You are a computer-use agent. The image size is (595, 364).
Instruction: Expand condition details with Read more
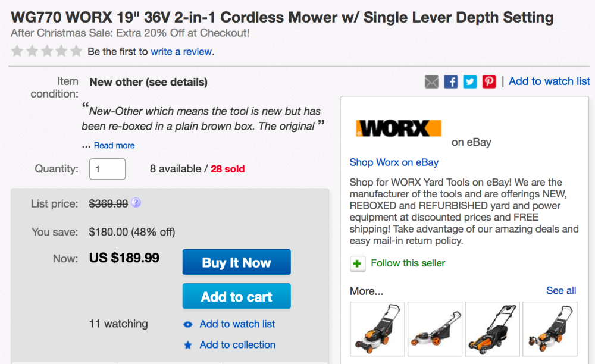coord(114,145)
